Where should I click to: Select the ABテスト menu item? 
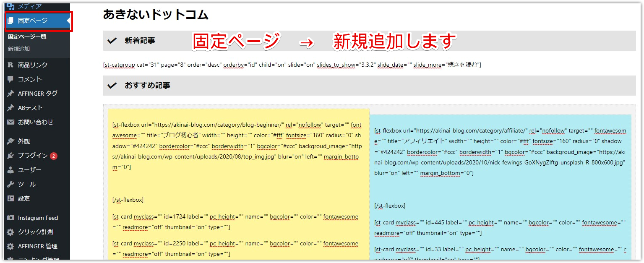pyautogui.click(x=30, y=108)
